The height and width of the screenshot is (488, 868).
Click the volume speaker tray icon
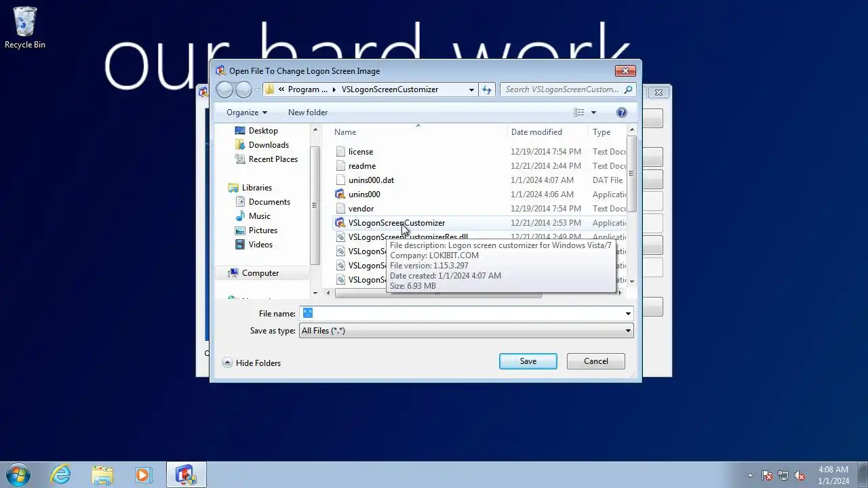point(800,476)
